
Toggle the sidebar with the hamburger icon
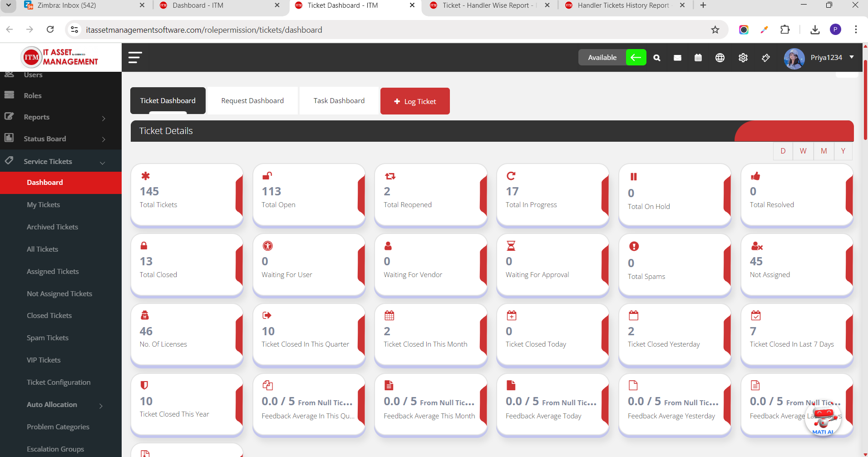pos(135,58)
